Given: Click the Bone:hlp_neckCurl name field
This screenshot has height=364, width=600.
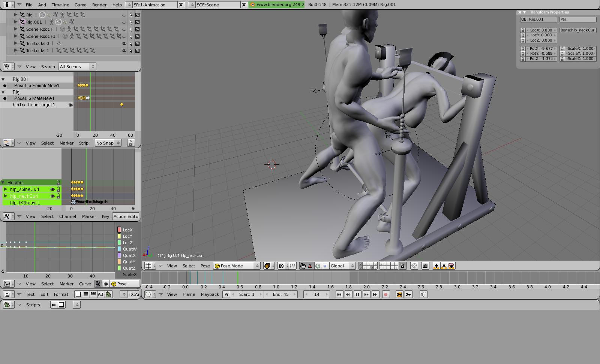Looking at the screenshot, I should tap(577, 30).
